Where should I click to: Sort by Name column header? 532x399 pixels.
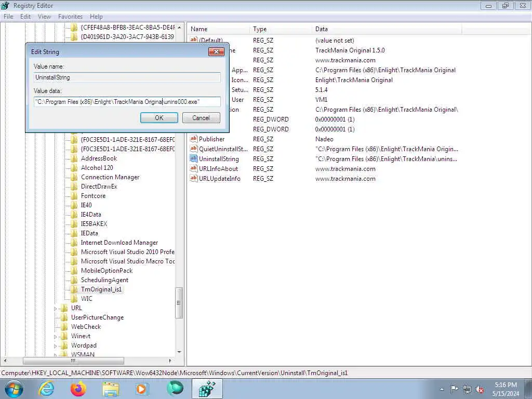tap(219, 29)
